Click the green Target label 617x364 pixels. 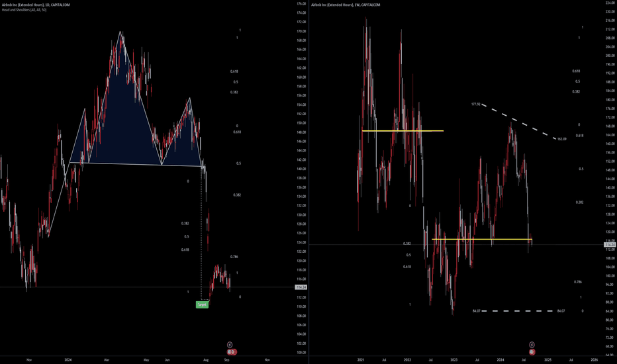[x=202, y=304]
